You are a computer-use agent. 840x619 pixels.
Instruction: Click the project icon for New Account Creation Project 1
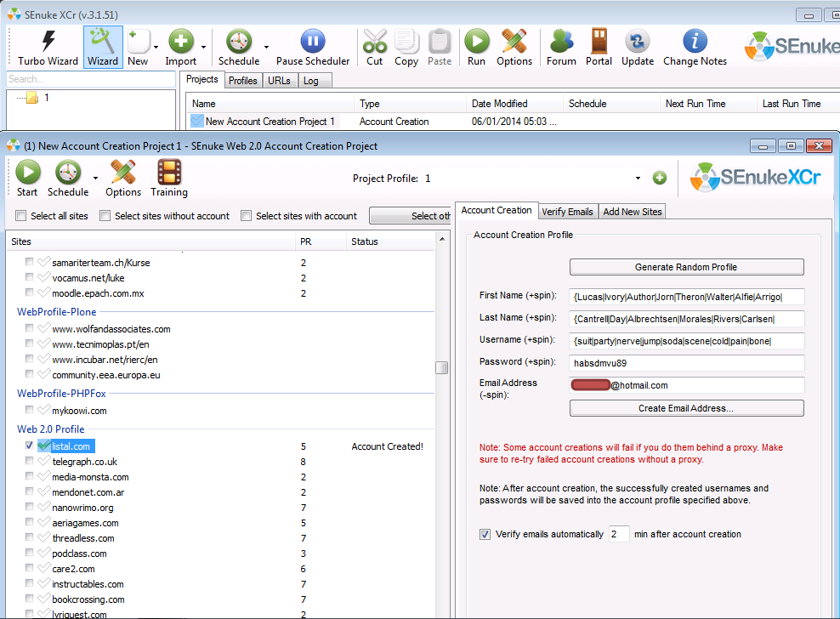coord(197,121)
